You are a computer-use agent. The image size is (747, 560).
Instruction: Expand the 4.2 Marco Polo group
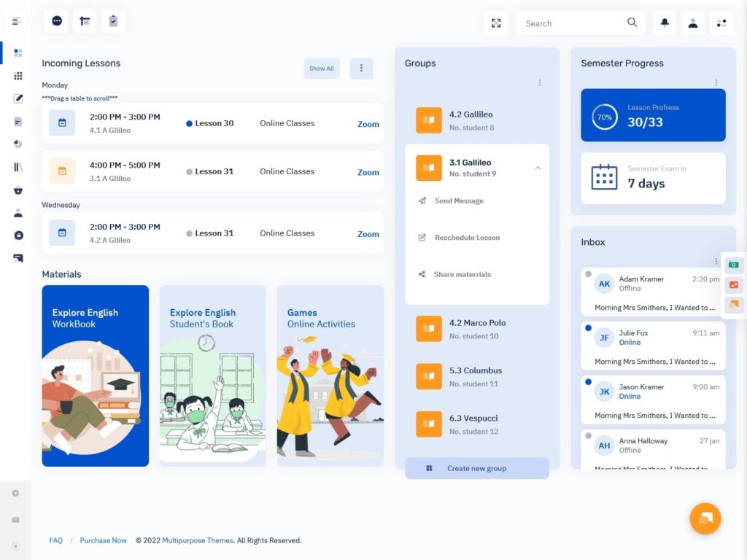pyautogui.click(x=477, y=329)
